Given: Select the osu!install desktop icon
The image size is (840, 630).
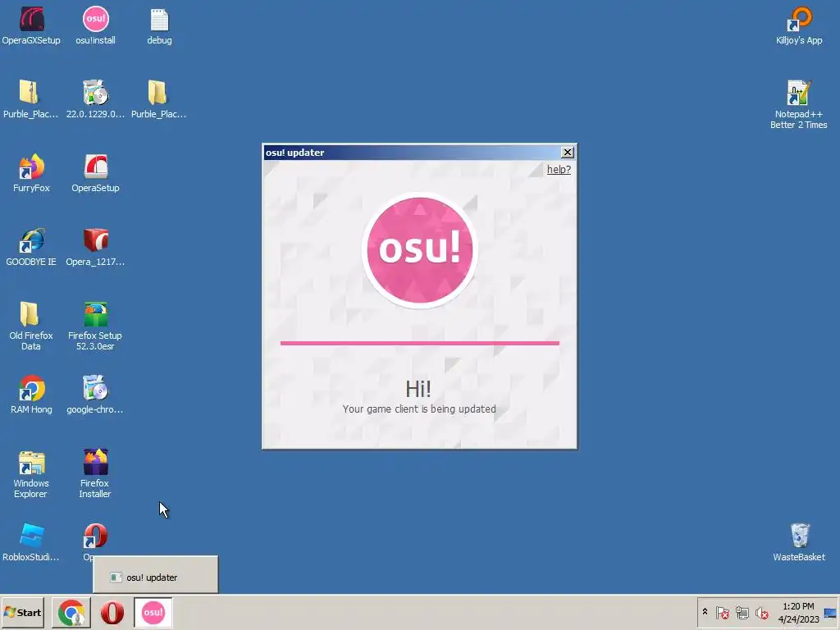Looking at the screenshot, I should coord(95,25).
